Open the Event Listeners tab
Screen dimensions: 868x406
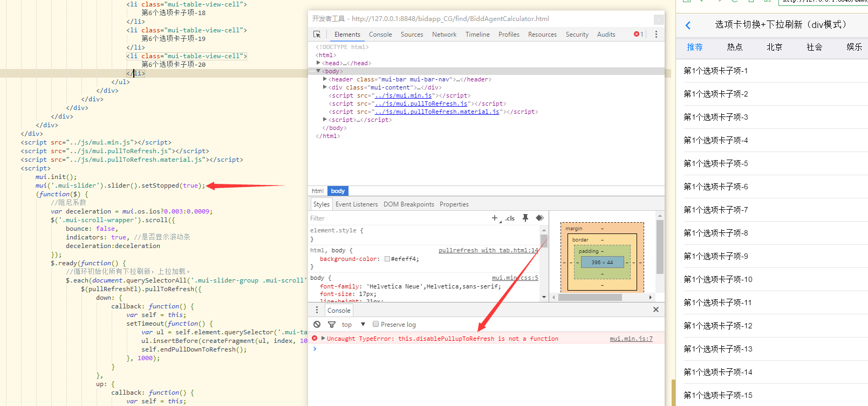(357, 204)
